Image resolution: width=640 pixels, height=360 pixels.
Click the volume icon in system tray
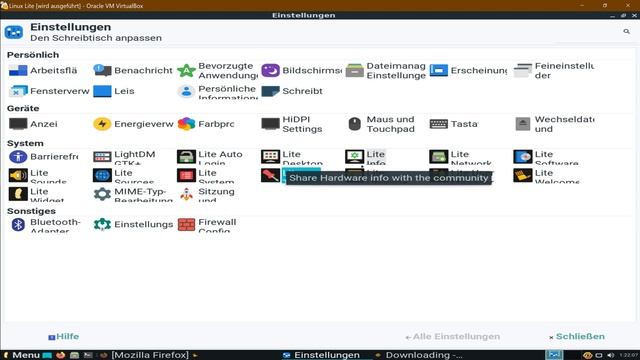[610, 355]
